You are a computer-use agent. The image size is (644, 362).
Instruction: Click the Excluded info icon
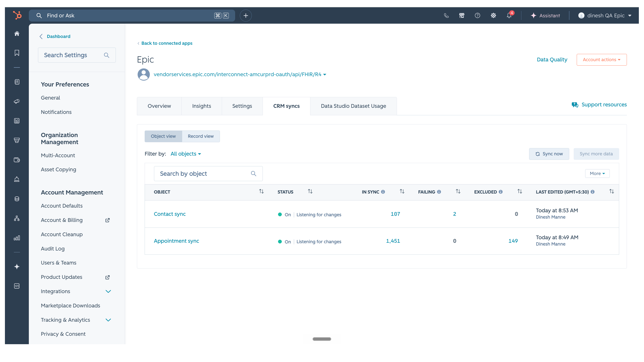(501, 192)
